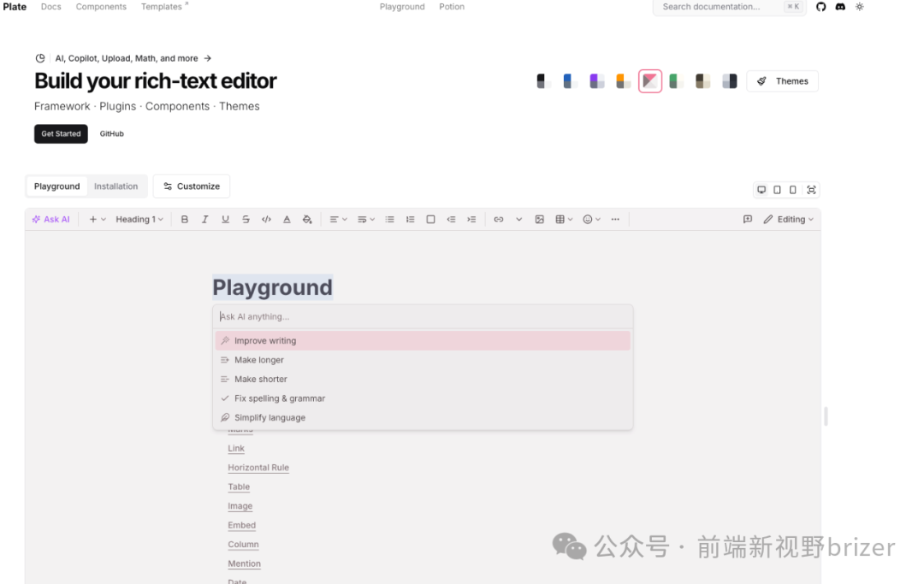Expand the chevron after the link icon

click(x=518, y=219)
